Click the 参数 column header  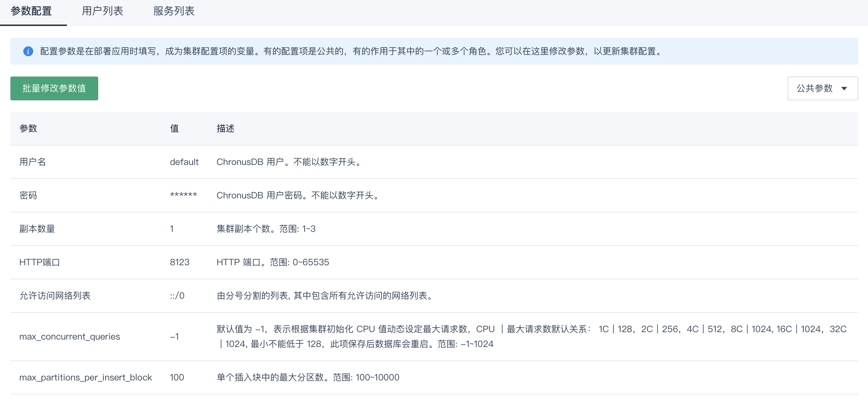[28, 129]
